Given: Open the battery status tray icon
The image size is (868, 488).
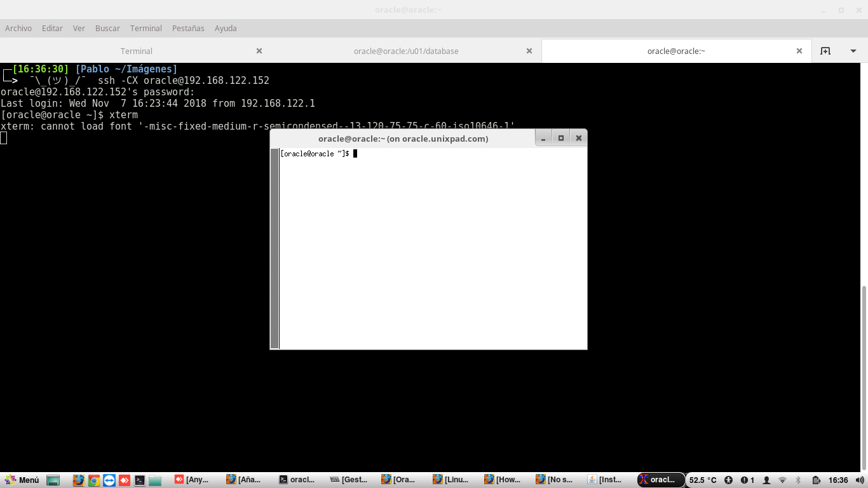Looking at the screenshot, I should click(816, 480).
